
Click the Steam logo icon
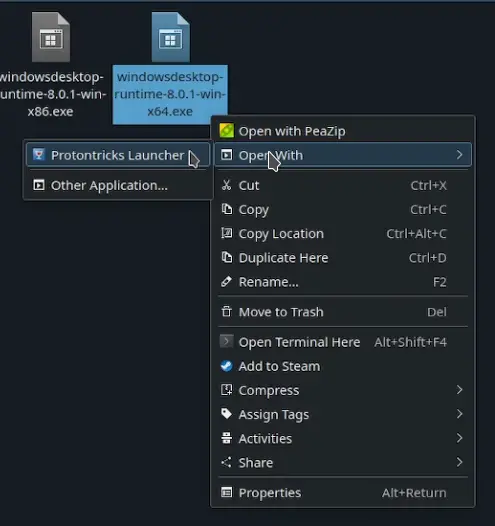[x=226, y=366]
